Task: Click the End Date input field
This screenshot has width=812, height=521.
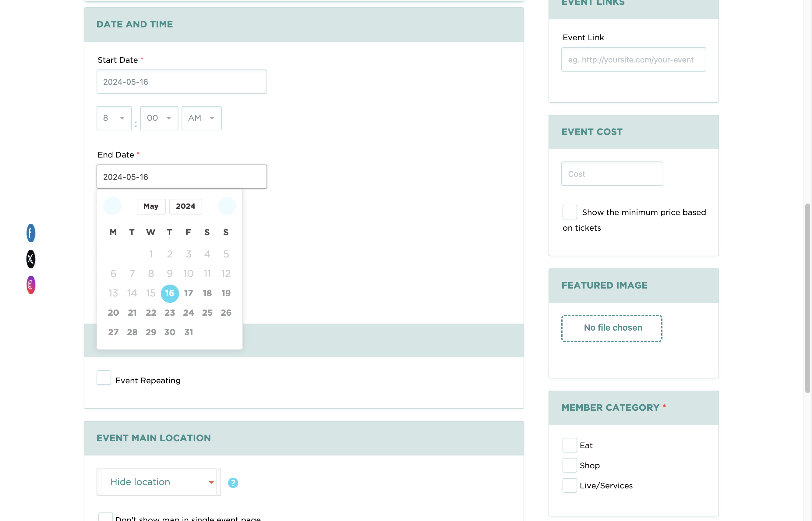Action: 182,177
